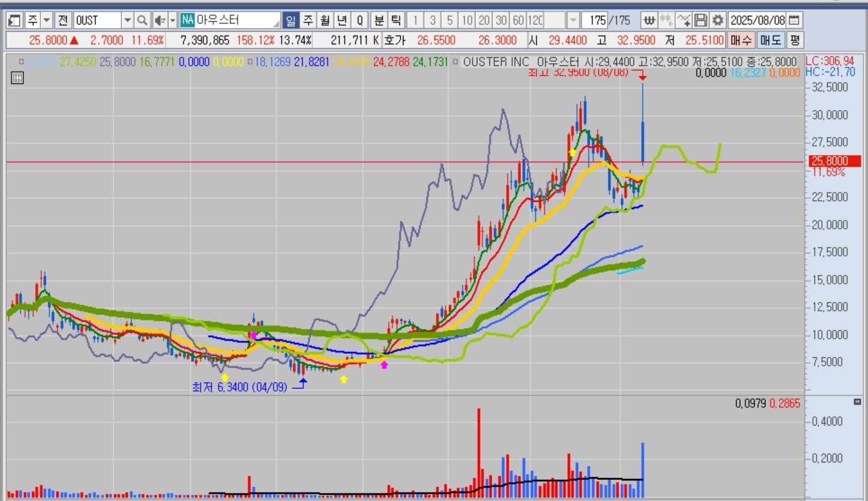Open the stock code search magnifier

[142, 20]
